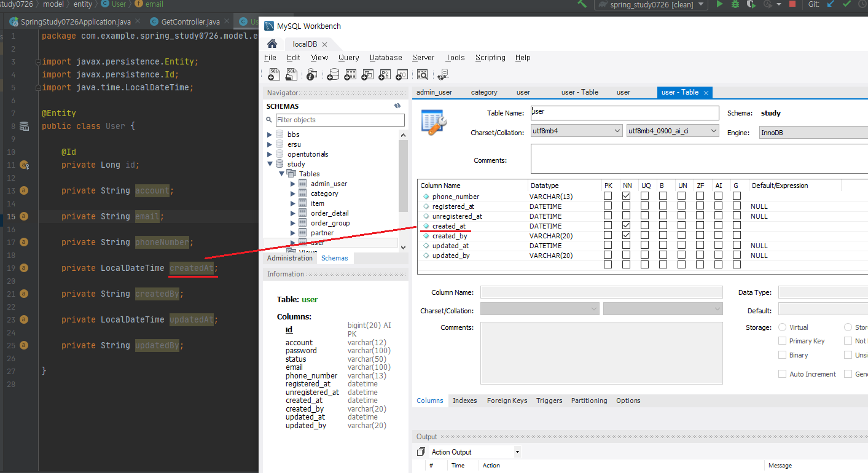The width and height of the screenshot is (868, 473).
Task: Open the Scripting menu
Action: pos(490,58)
